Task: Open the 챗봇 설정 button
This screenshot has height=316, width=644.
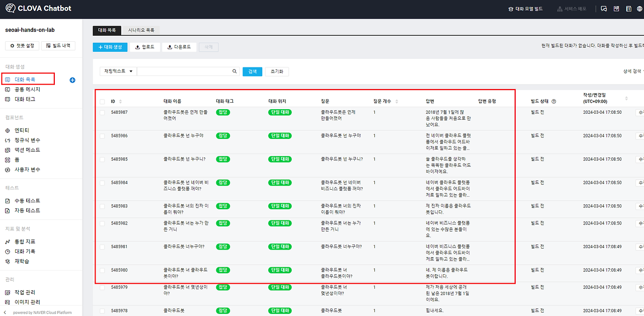Action: (x=22, y=46)
